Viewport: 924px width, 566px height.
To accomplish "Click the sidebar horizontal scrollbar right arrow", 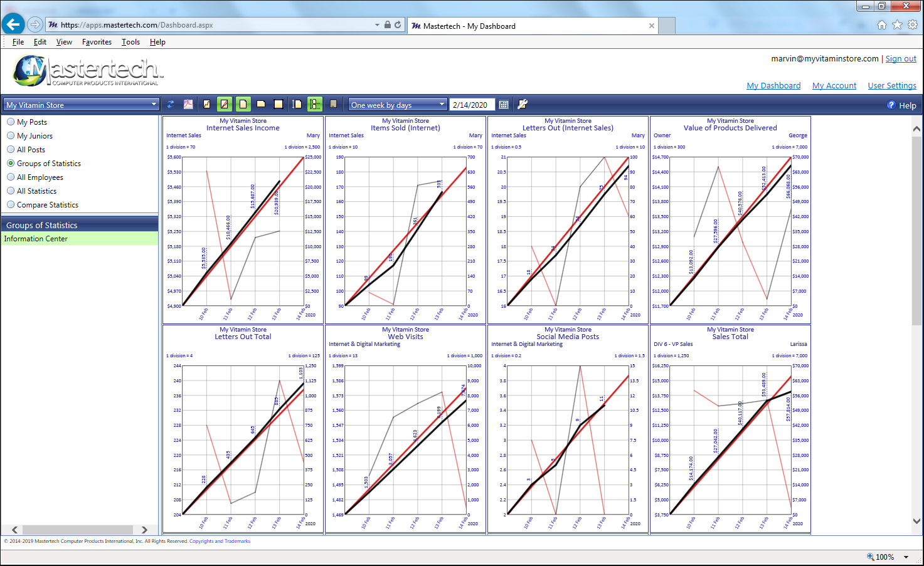I will 144,530.
